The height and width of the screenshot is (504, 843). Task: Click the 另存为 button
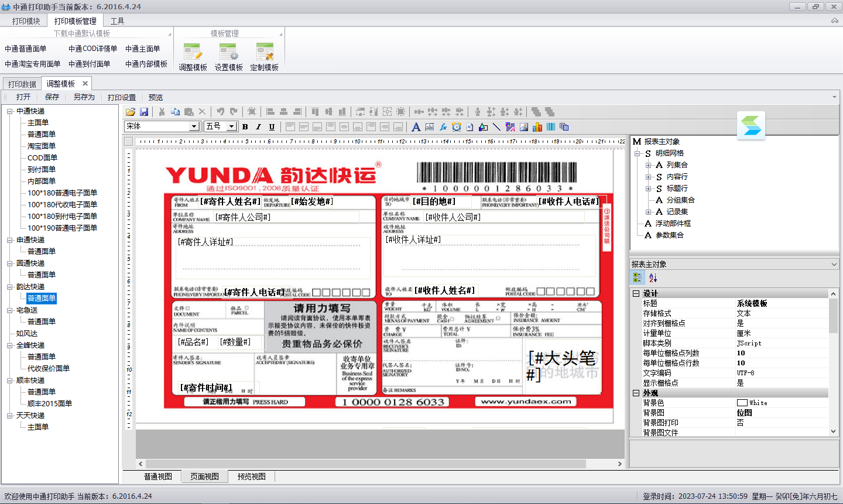[x=84, y=97]
